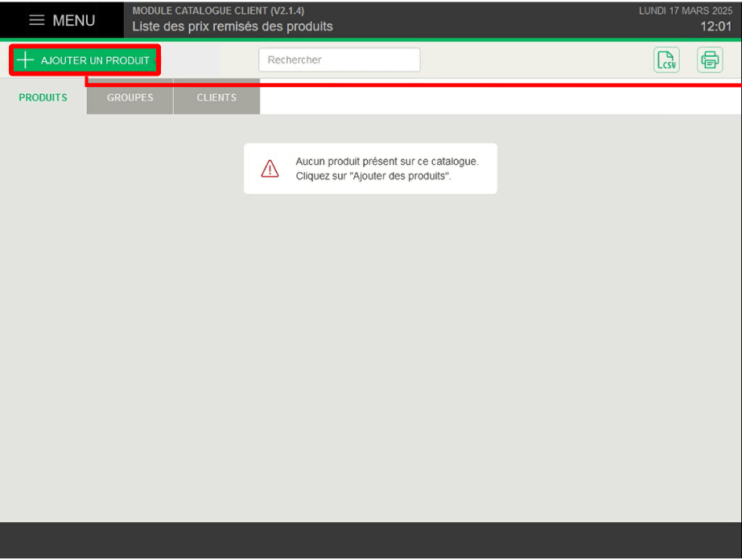
Task: Click the red warning triangle icon
Action: click(270, 168)
